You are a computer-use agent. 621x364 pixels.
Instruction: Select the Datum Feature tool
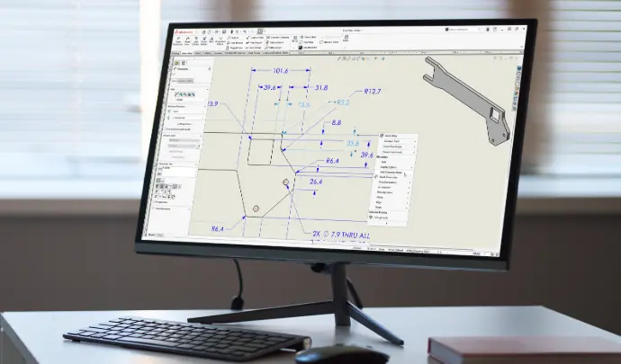point(274,42)
